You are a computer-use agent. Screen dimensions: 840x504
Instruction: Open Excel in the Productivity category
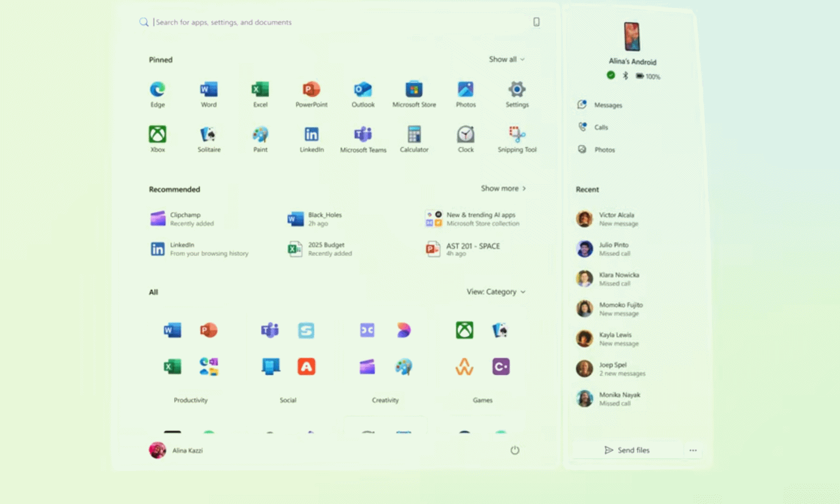[x=172, y=366]
